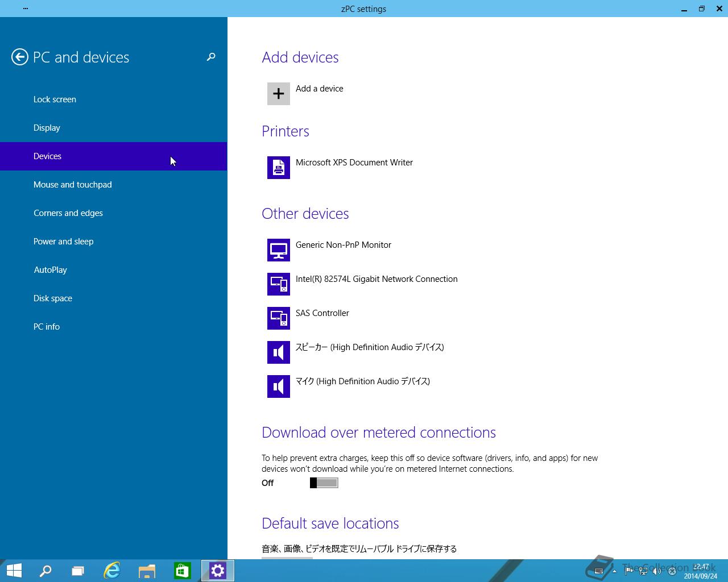Open Lock screen settings
728x582 pixels.
(x=114, y=99)
